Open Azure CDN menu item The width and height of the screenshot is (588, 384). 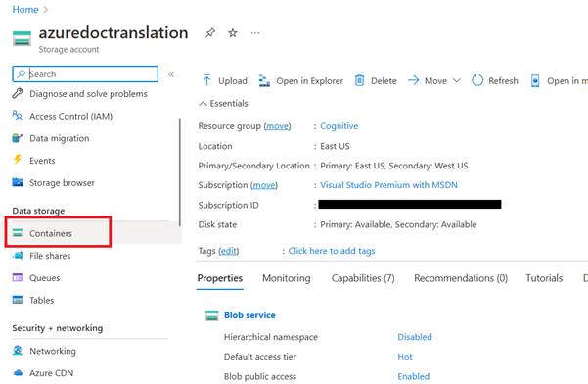click(52, 373)
